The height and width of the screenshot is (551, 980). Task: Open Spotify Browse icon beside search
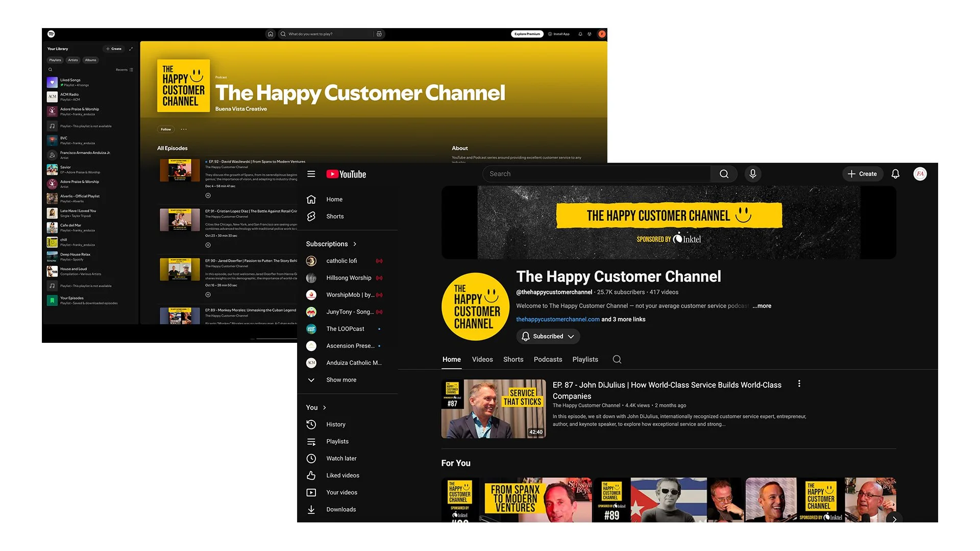pyautogui.click(x=379, y=34)
